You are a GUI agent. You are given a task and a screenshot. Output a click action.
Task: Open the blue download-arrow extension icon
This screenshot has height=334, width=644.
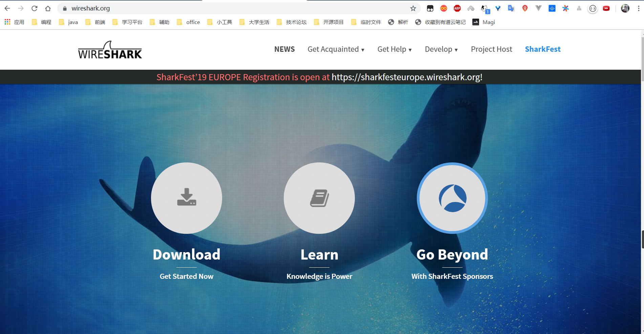click(x=552, y=8)
